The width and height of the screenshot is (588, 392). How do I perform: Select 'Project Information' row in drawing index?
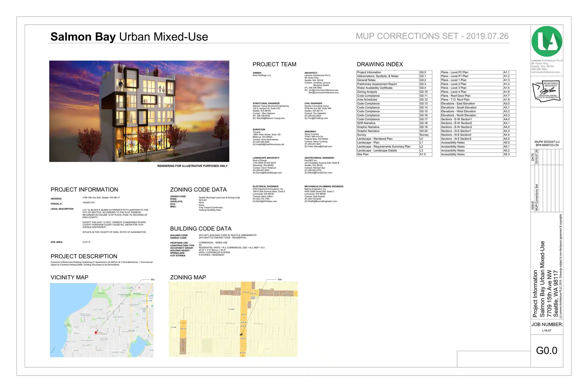pos(394,72)
